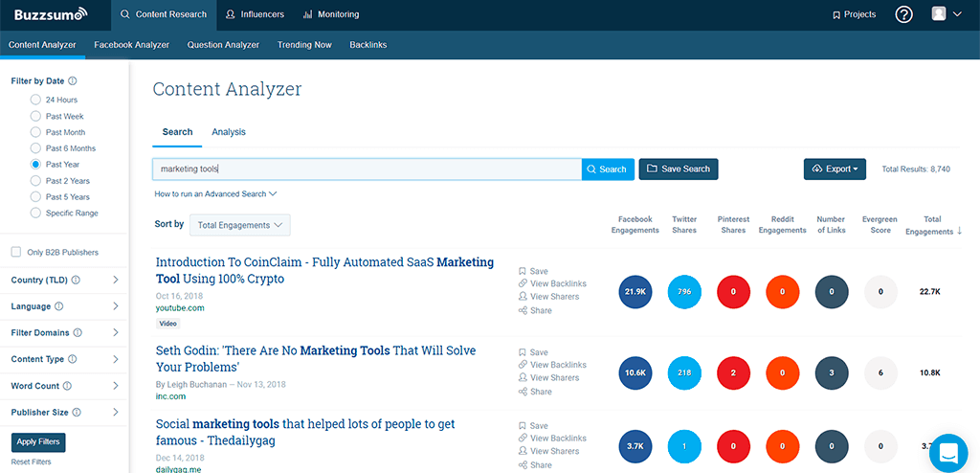The height and width of the screenshot is (473, 980).
Task: Click the Buzzsumo logo
Action: click(52, 13)
